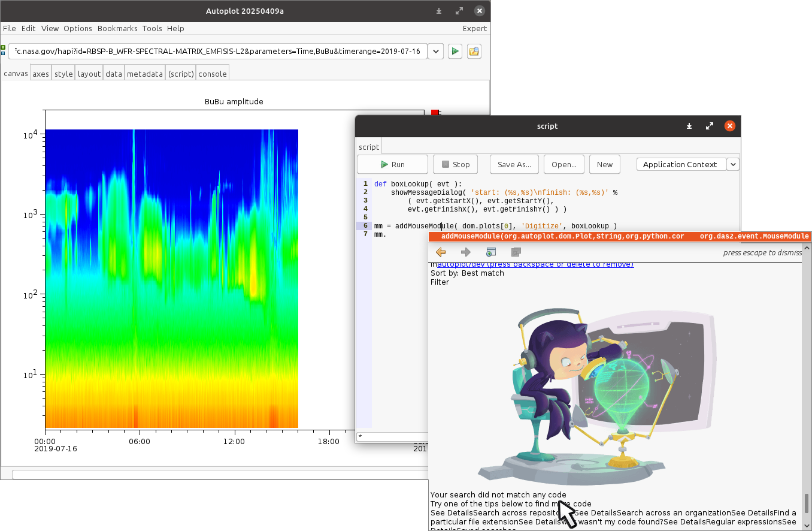Select the script tab in script window
Viewport: 812px width, 531px height.
pos(369,147)
